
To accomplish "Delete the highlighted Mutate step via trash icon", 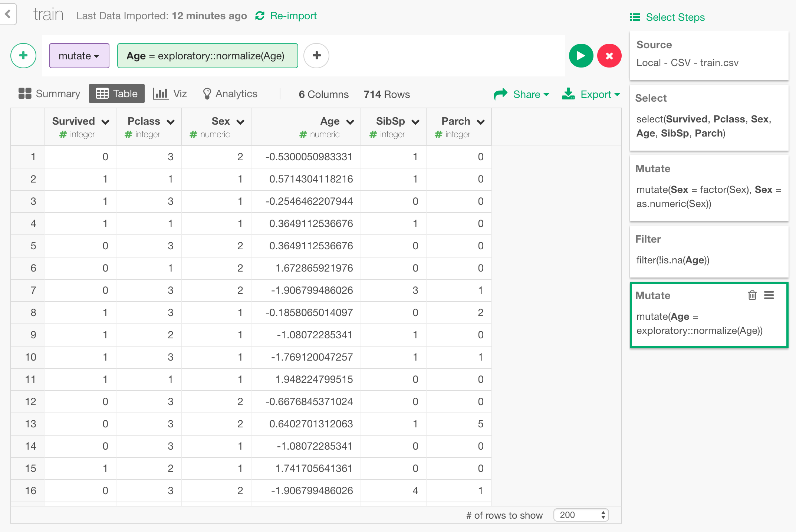I will pos(752,295).
